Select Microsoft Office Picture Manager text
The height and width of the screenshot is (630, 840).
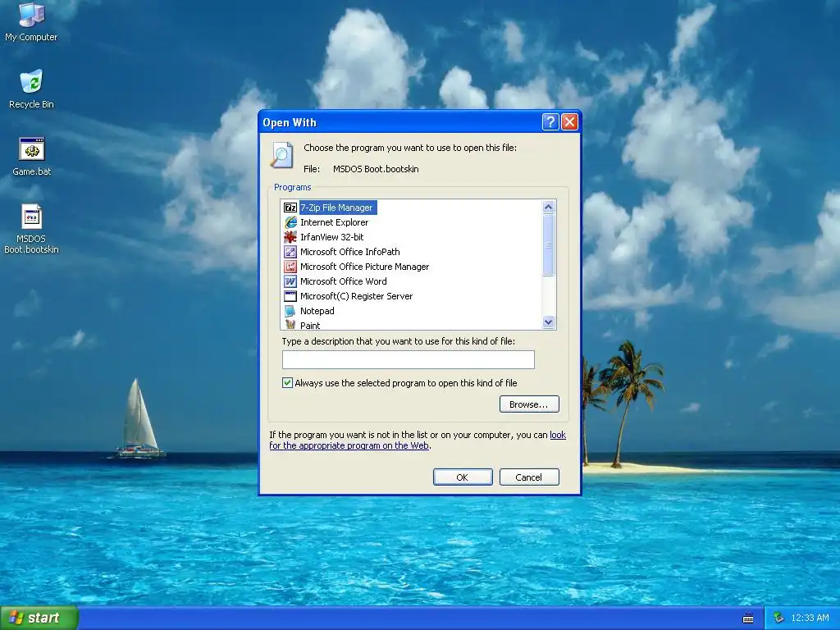364,267
